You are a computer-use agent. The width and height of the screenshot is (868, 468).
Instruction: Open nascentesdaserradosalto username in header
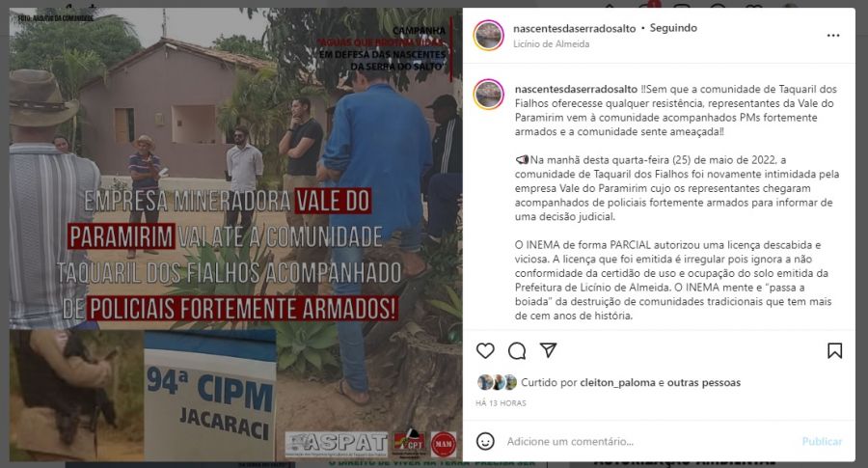coord(574,28)
